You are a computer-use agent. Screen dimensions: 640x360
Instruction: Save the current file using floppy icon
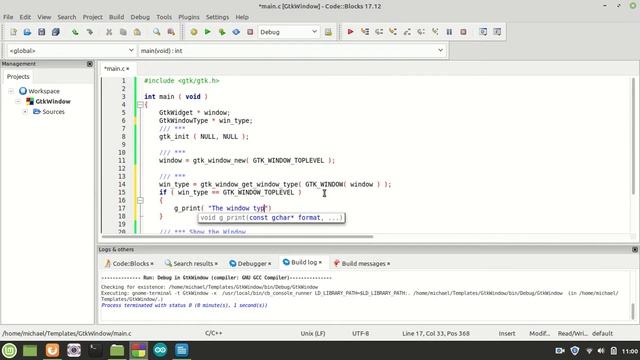[41, 32]
